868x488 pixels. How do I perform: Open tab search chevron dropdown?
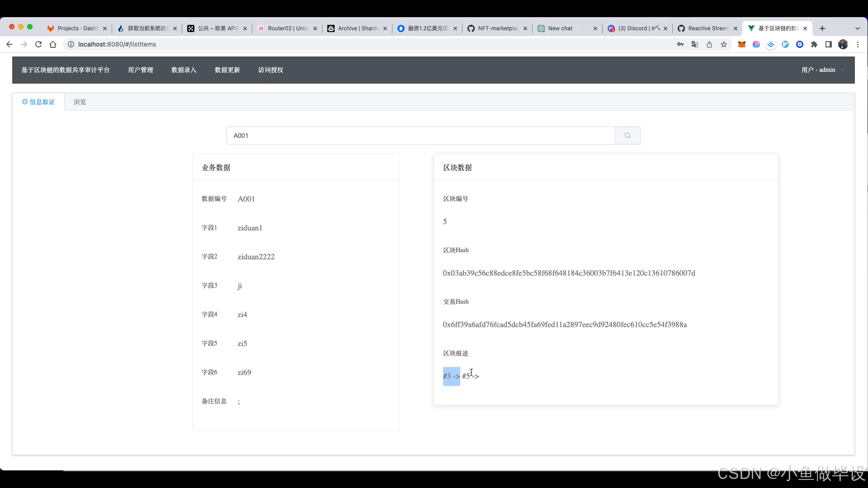(858, 28)
